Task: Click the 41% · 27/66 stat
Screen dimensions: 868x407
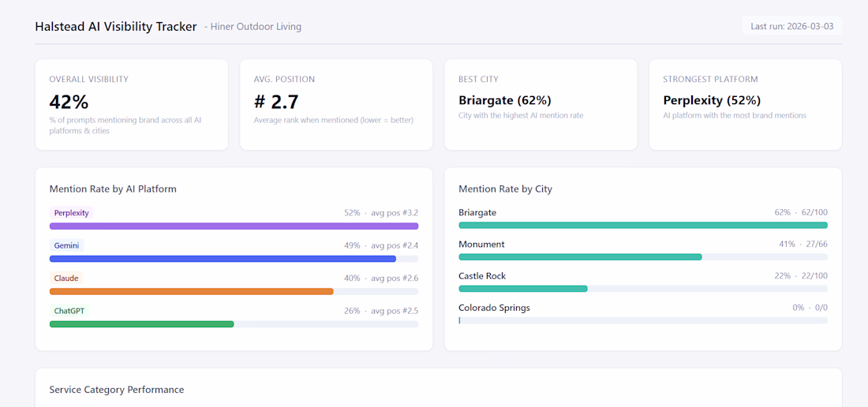Action: click(x=803, y=245)
